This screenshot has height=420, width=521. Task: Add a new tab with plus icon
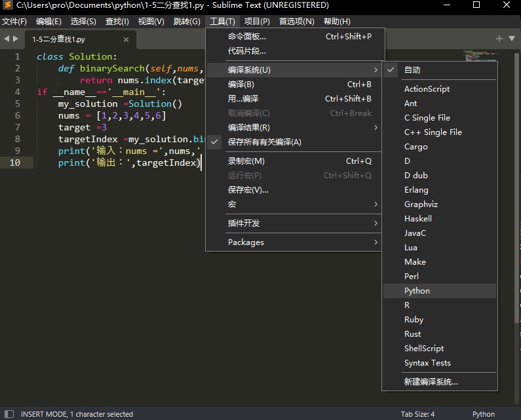499,39
